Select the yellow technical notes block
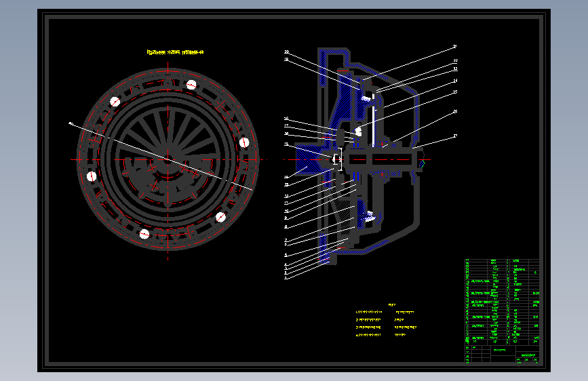Viewport: 588px width, 381px height. pos(386,320)
